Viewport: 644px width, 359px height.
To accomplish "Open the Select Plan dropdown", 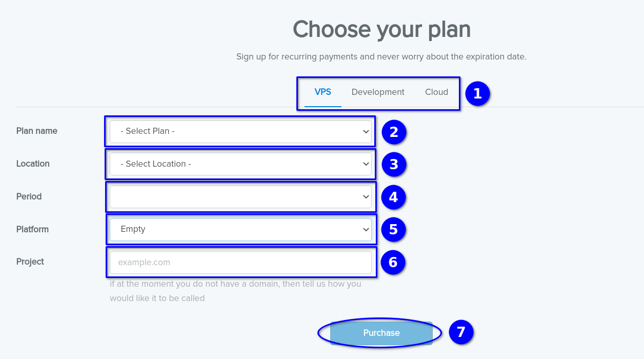I will (x=240, y=131).
